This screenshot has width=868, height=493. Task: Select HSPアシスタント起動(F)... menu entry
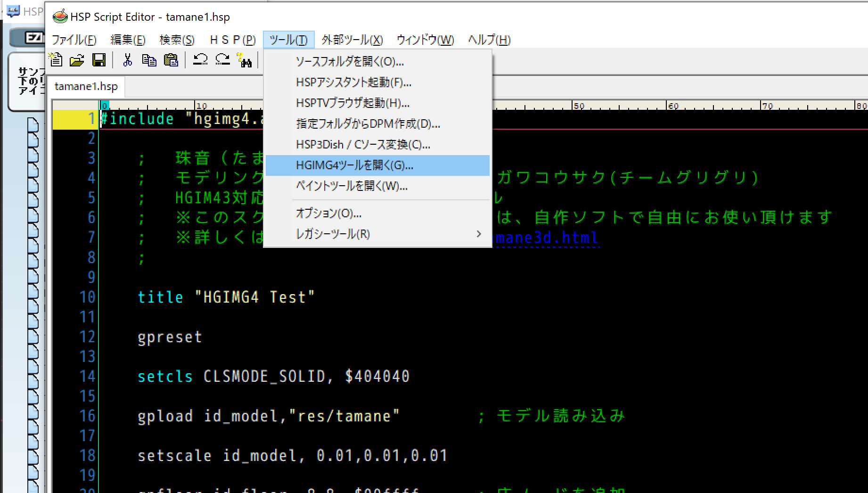pos(377,82)
